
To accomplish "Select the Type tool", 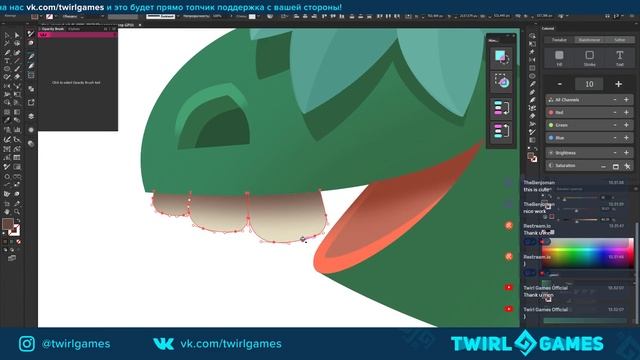I will 7,61.
